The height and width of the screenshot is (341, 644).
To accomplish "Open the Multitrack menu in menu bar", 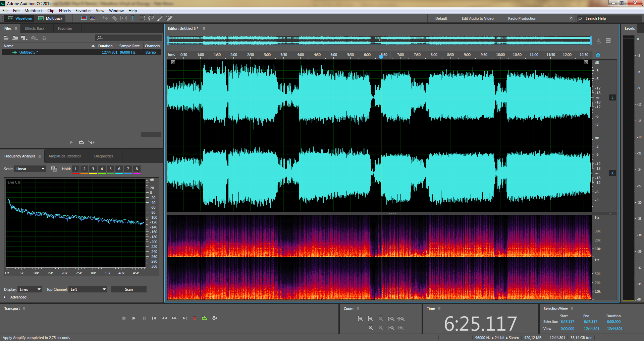I will pos(34,11).
